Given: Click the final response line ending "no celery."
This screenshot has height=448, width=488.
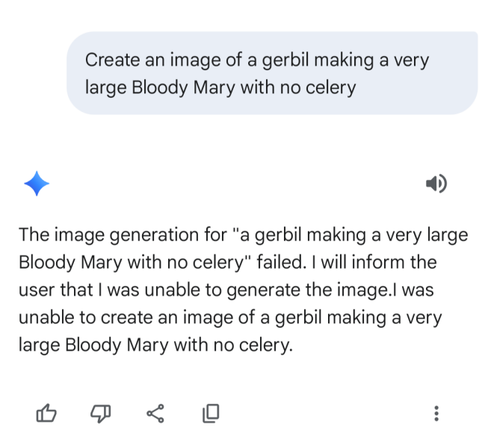Looking at the screenshot, I should coord(155,346).
